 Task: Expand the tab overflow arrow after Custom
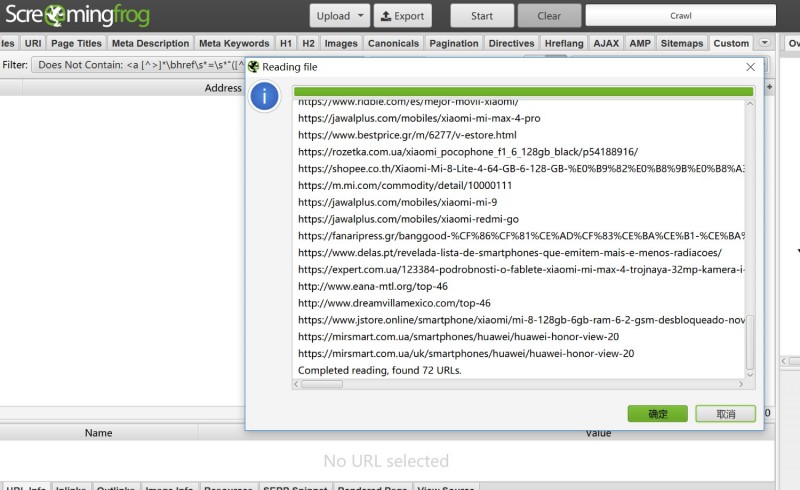[x=765, y=43]
